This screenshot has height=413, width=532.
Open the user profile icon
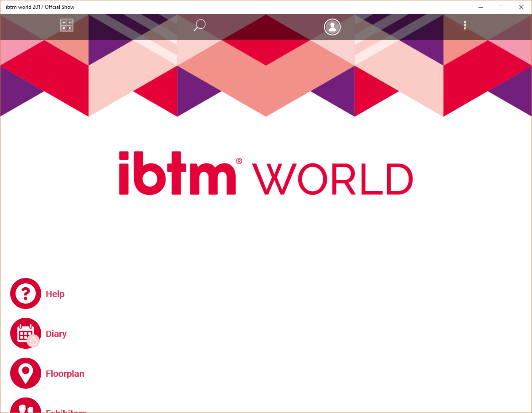click(332, 27)
